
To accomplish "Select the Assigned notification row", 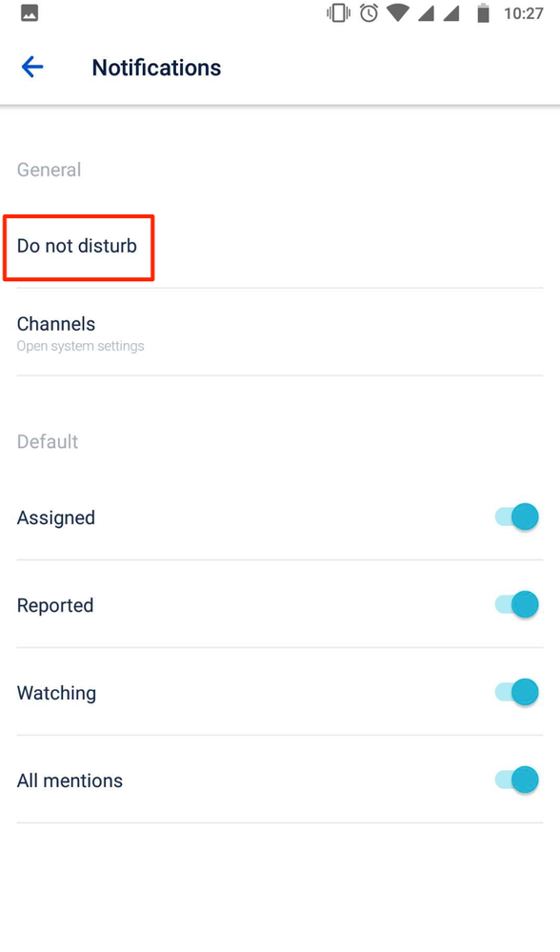I will (56, 517).
